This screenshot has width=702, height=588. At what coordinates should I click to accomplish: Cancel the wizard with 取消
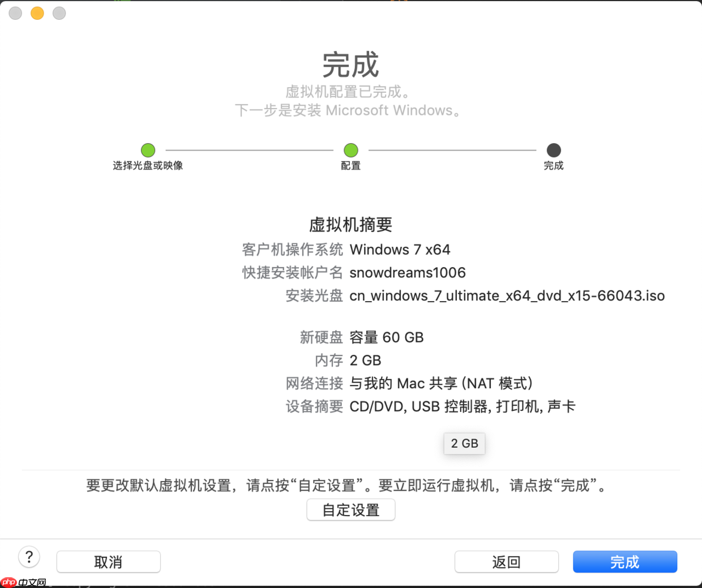tap(108, 561)
